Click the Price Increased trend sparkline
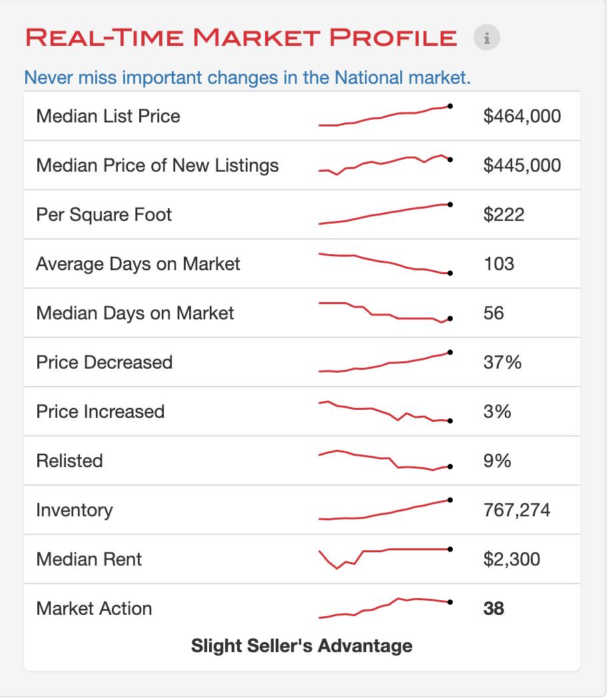Viewport: 610px width, 700px height. tap(385, 411)
